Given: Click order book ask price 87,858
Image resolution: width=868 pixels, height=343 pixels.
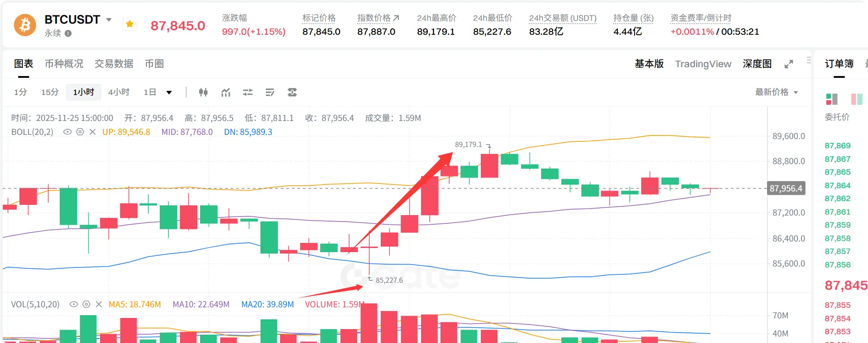Looking at the screenshot, I should tap(837, 238).
